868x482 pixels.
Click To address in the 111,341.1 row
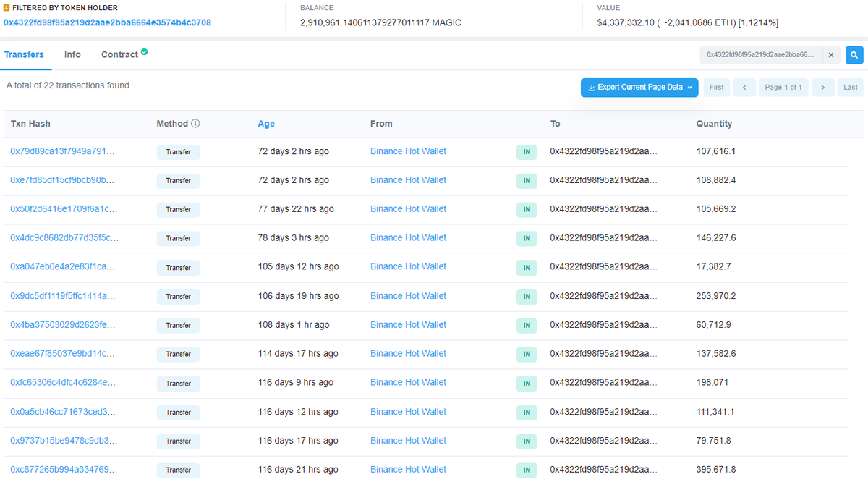(x=604, y=412)
